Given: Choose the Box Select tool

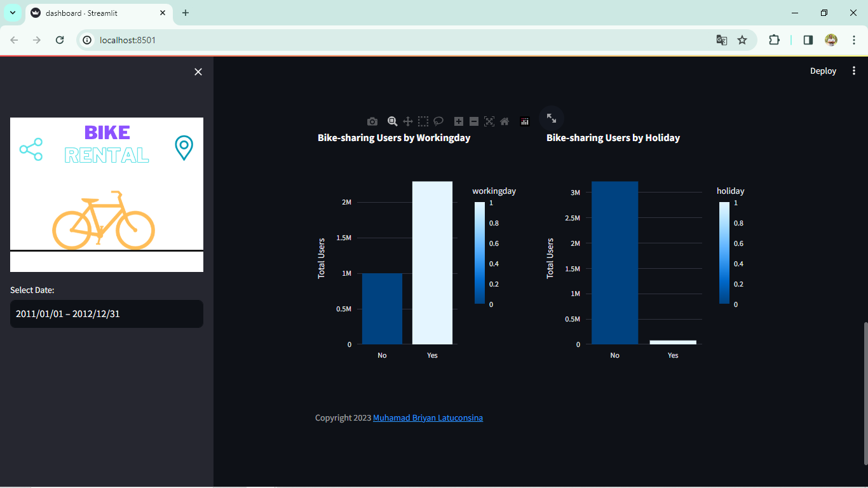Looking at the screenshot, I should tap(423, 121).
